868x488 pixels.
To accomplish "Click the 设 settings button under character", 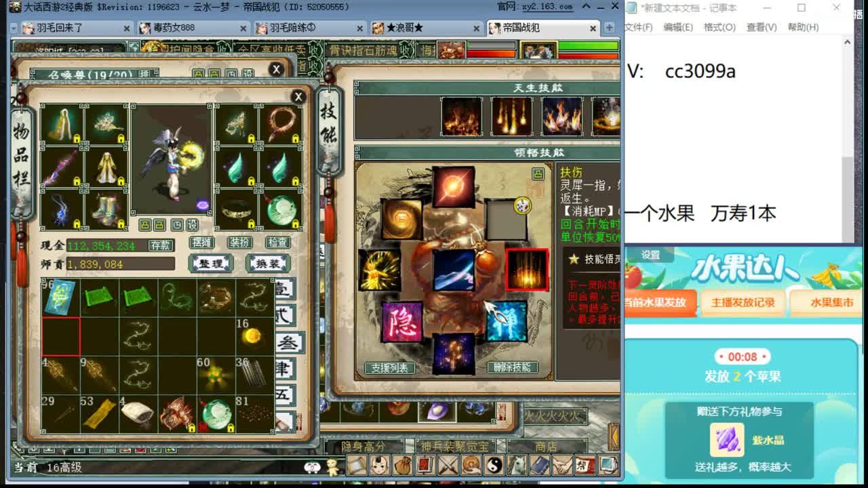I will point(193,224).
